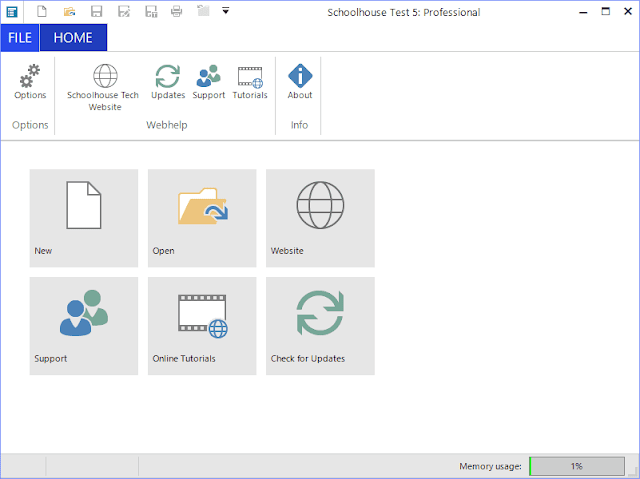Click the Support ribbon icon
Image resolution: width=640 pixels, height=479 pixels.
tap(209, 82)
